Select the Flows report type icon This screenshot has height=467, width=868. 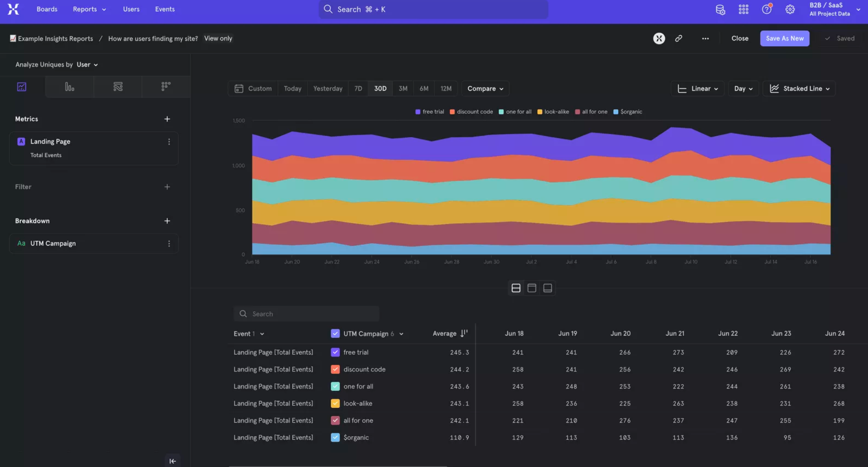pos(118,87)
